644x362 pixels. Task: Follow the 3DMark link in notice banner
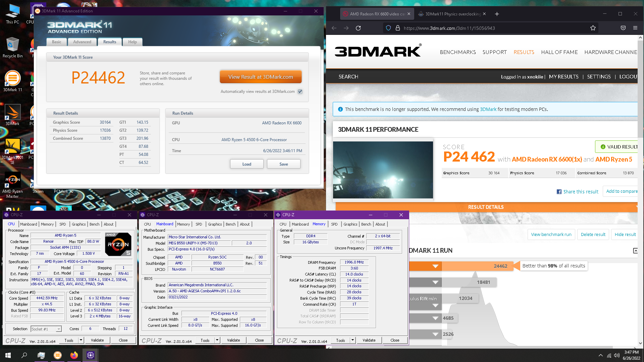[x=488, y=109]
